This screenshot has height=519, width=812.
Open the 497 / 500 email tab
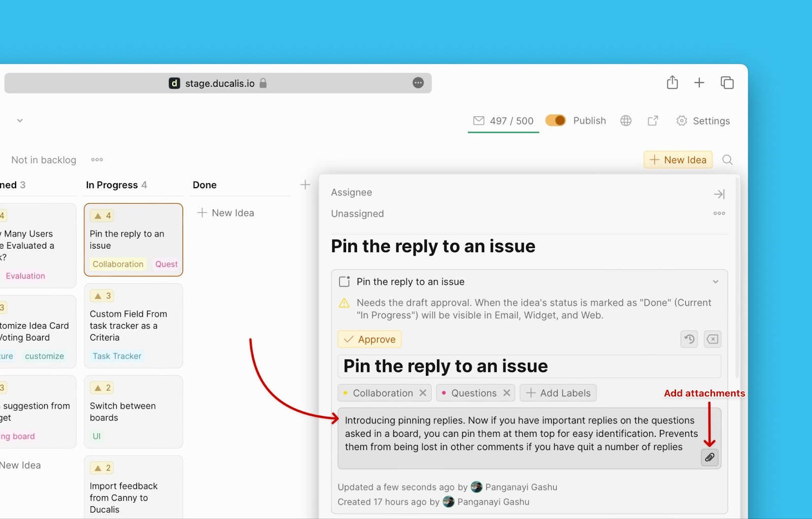tap(503, 121)
